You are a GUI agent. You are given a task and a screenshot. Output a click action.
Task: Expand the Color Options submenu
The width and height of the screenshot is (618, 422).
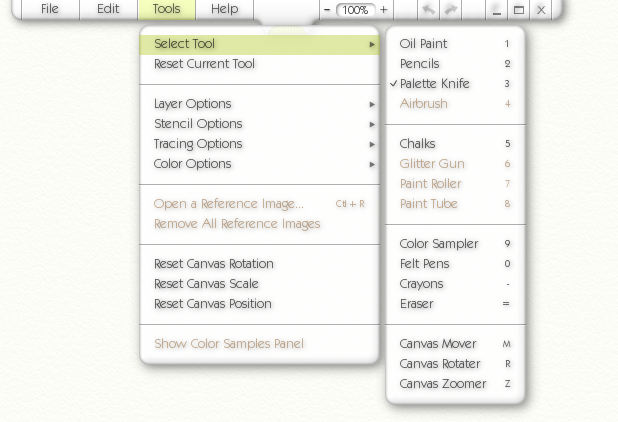point(193,164)
